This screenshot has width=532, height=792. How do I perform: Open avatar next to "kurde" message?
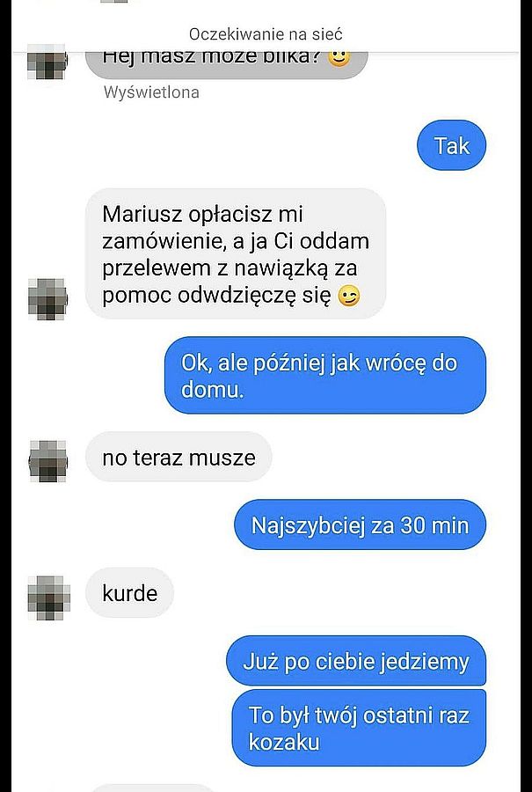tap(48, 597)
